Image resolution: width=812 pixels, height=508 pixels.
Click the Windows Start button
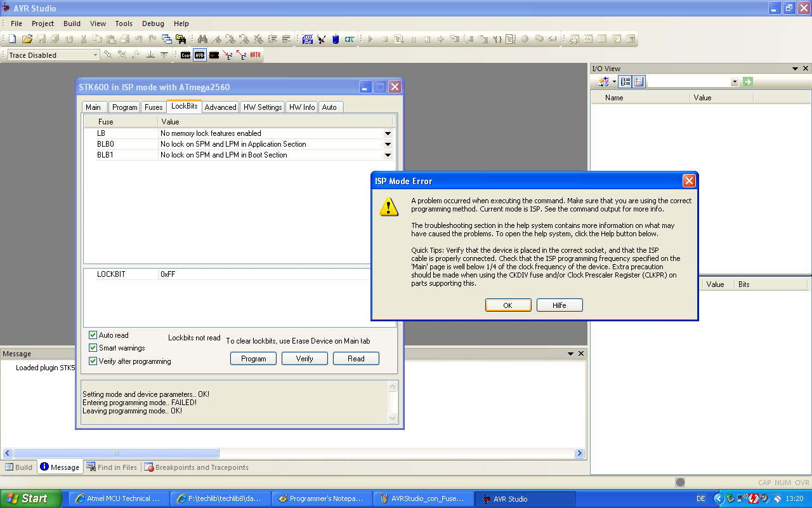tap(31, 498)
